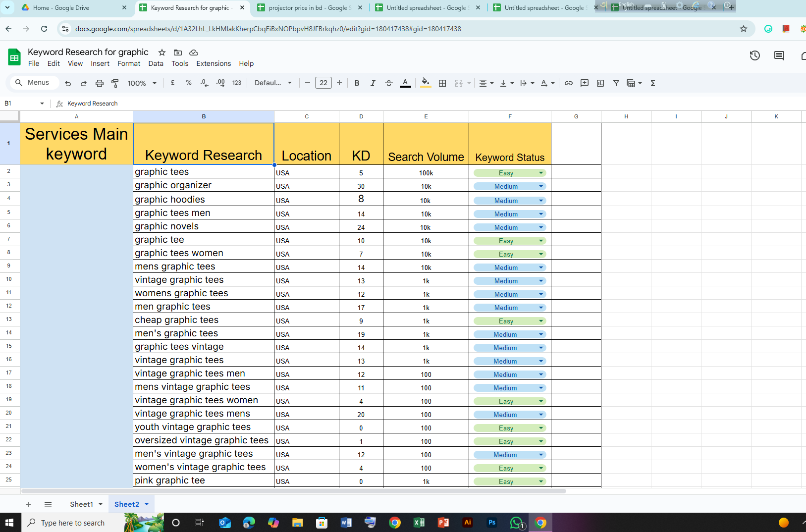Apply percent format to selection

[189, 83]
